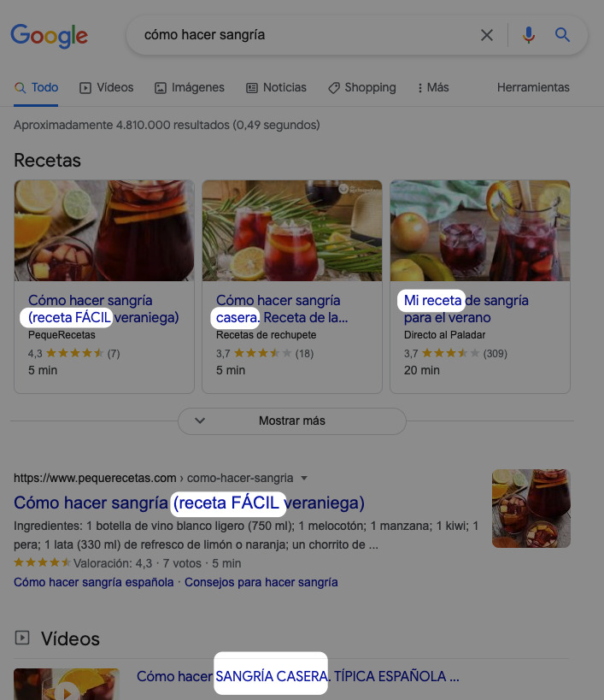Open the Más menu

click(433, 87)
